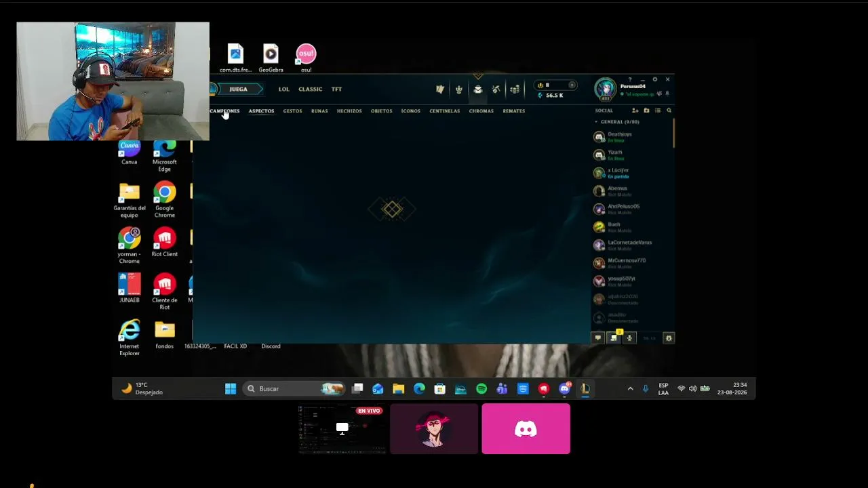
Task: Select the osu! desktop icon
Action: click(x=306, y=58)
